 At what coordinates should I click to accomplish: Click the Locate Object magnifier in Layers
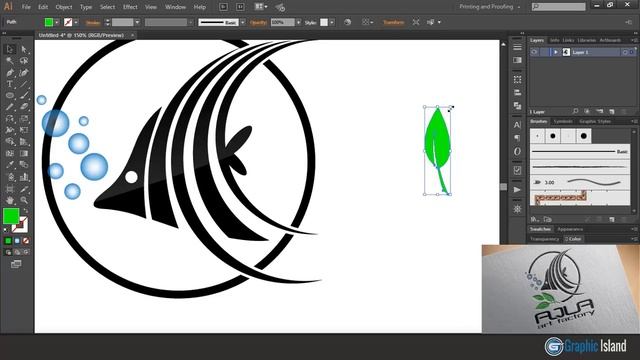(x=575, y=111)
